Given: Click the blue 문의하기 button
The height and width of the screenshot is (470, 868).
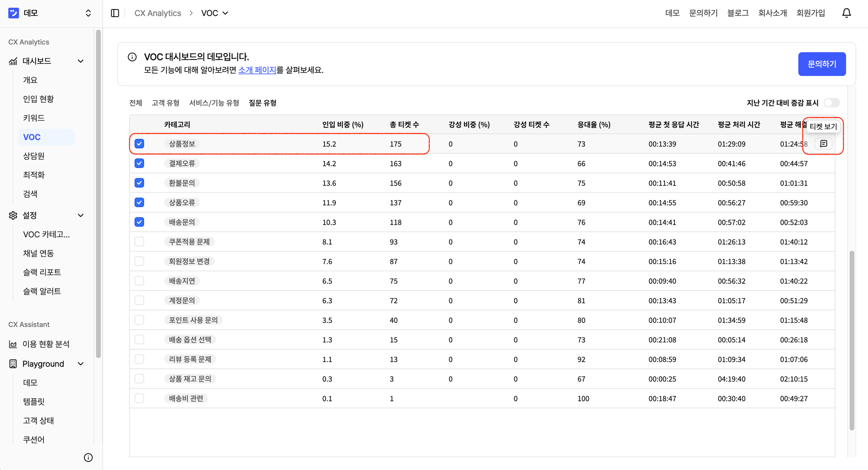Looking at the screenshot, I should (822, 64).
